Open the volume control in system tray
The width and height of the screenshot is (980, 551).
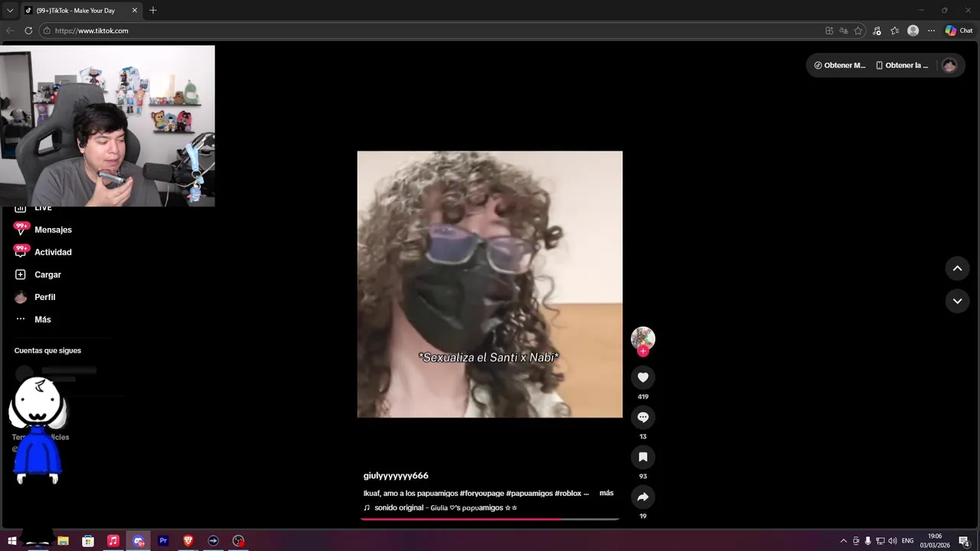[x=893, y=541]
